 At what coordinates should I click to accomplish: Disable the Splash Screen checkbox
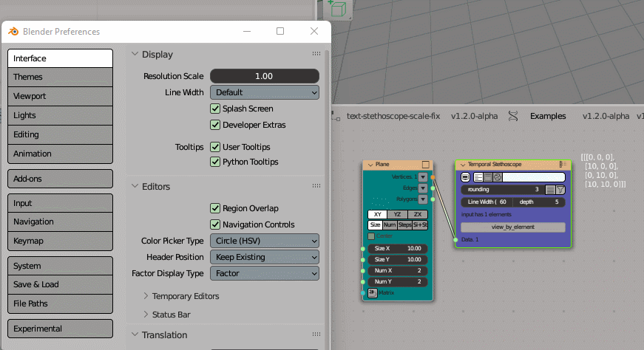[x=216, y=109]
